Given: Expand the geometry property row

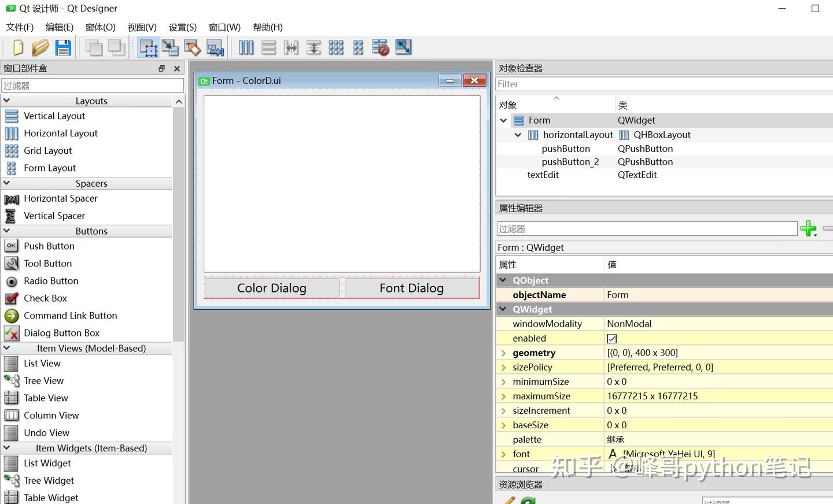Looking at the screenshot, I should (503, 353).
